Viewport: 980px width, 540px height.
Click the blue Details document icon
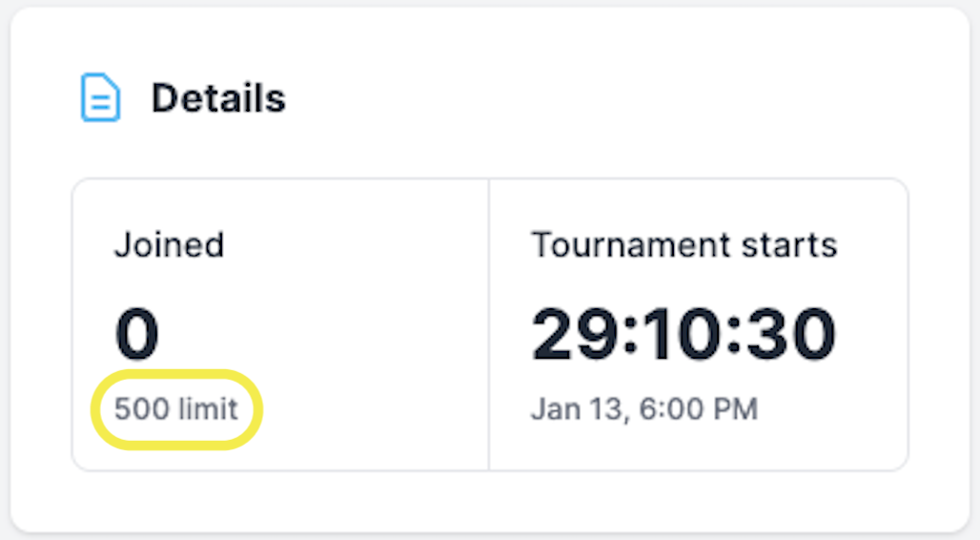click(x=100, y=97)
